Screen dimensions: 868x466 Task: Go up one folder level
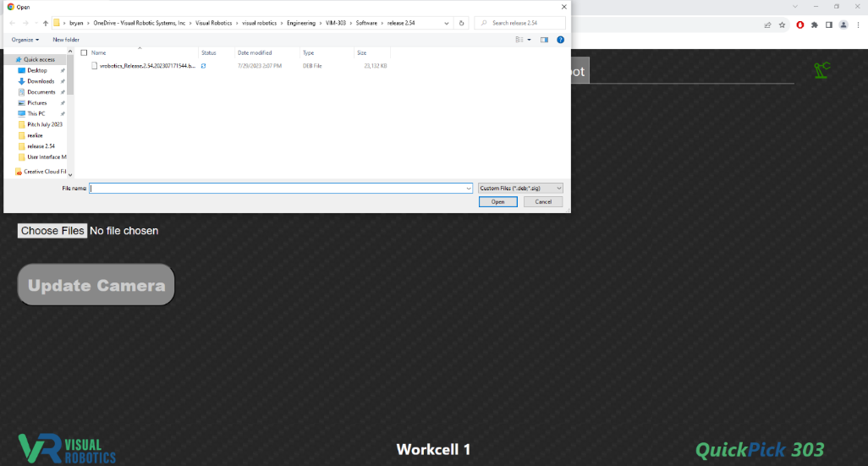coord(46,23)
